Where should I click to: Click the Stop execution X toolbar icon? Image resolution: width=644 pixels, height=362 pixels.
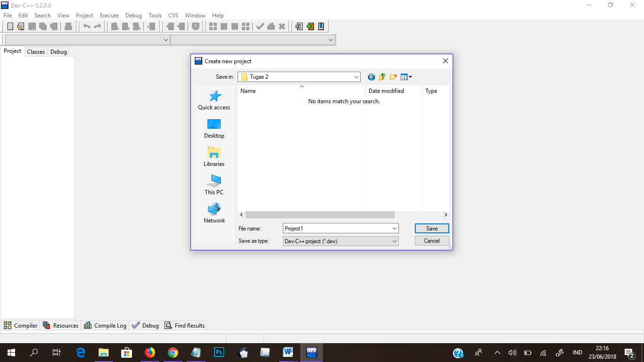coord(282,26)
